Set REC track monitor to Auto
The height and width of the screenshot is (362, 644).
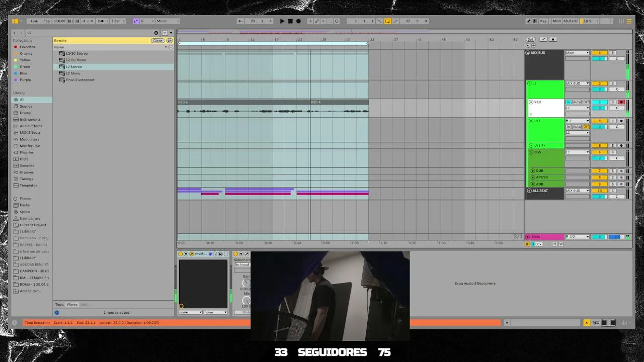pyautogui.click(x=577, y=102)
